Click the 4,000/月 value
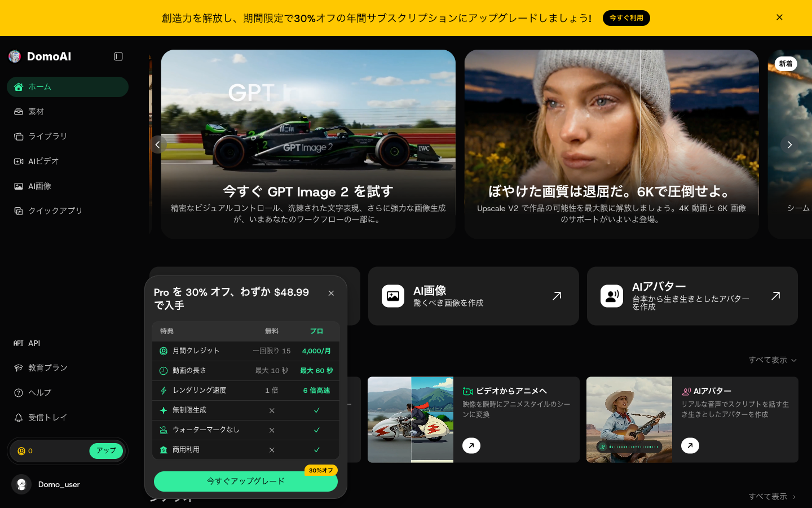The image size is (812, 508). point(316,351)
